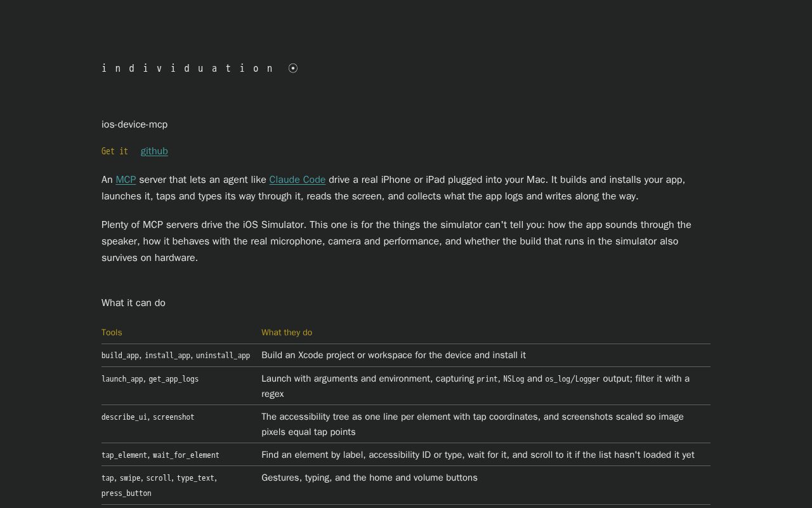Click the "What they do" column header

tap(287, 332)
